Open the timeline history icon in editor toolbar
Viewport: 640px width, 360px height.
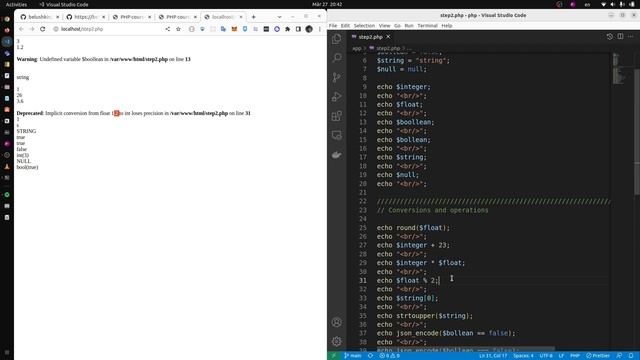click(x=609, y=36)
